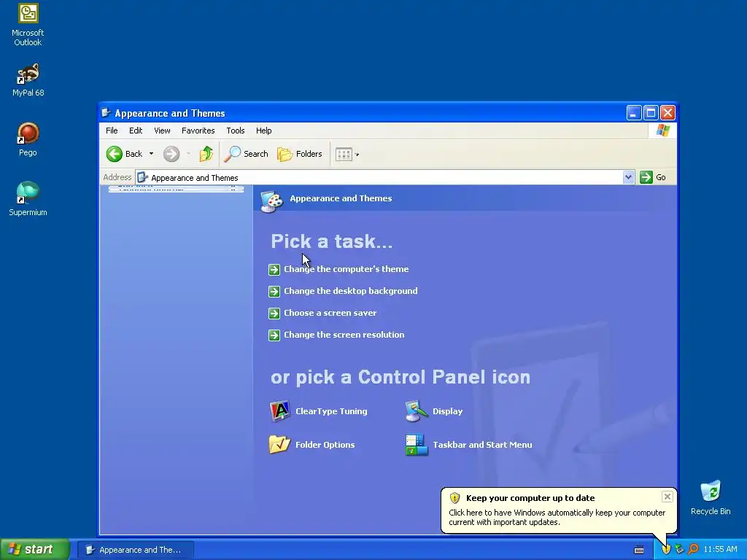Click the Keep your computer up to date message

click(x=530, y=498)
